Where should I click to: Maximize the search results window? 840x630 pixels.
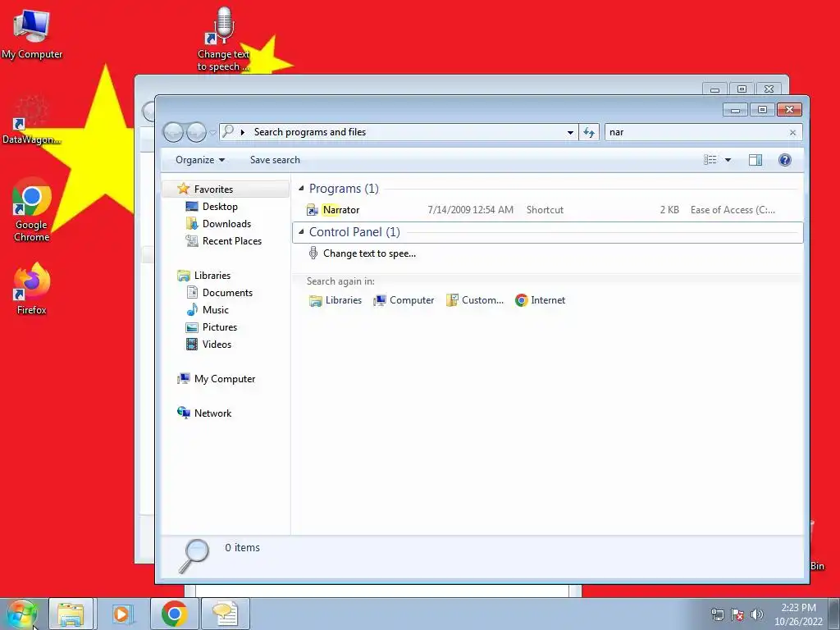pyautogui.click(x=762, y=110)
